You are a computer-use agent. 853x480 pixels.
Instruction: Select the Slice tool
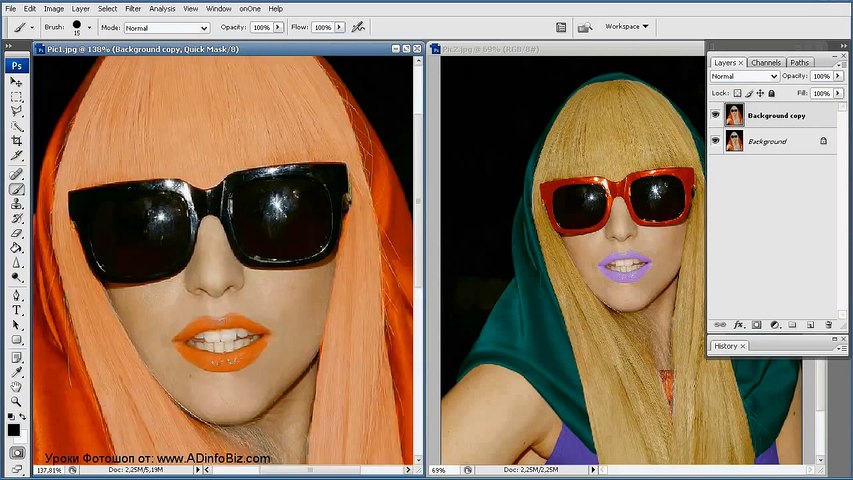pyautogui.click(x=16, y=155)
